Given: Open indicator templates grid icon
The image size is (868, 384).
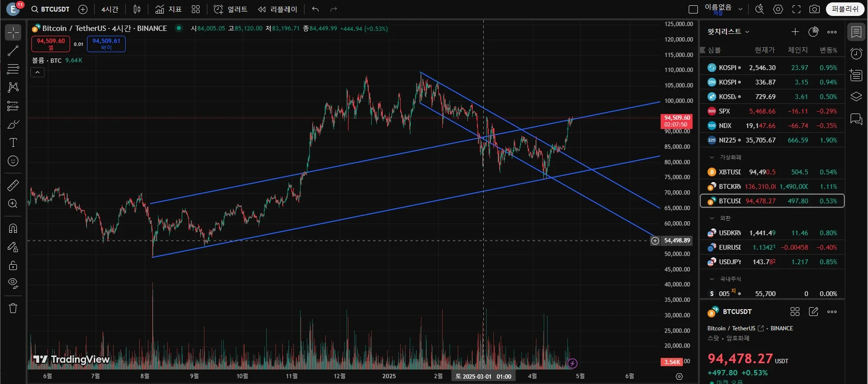Looking at the screenshot, I should point(196,9).
